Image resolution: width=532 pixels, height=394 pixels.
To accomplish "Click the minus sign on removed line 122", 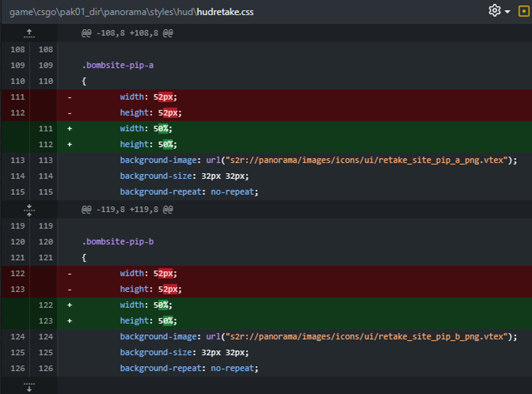I will click(70, 274).
